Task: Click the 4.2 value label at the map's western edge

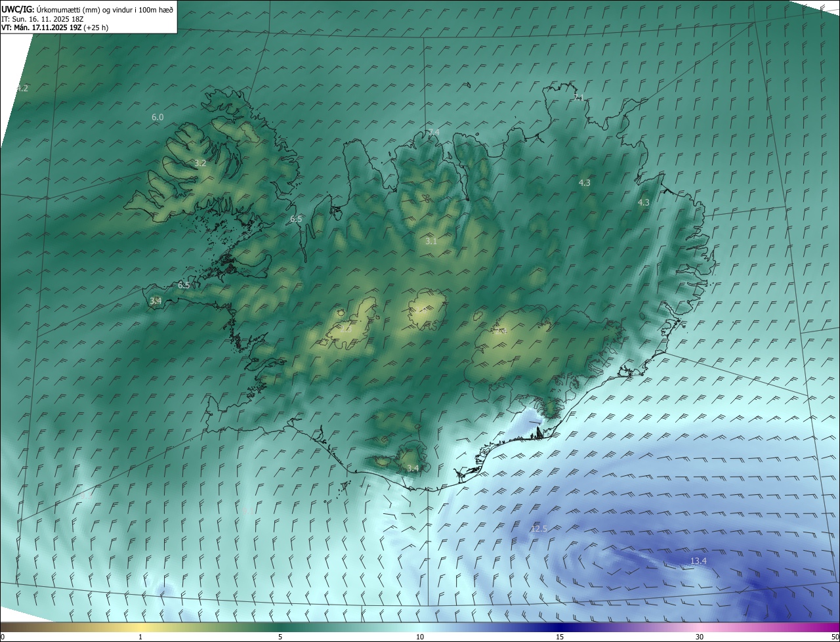Action: tap(22, 88)
